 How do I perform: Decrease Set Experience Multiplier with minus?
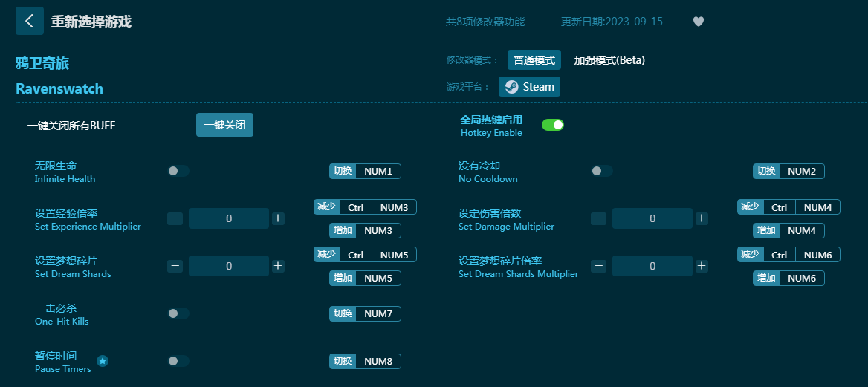[175, 218]
